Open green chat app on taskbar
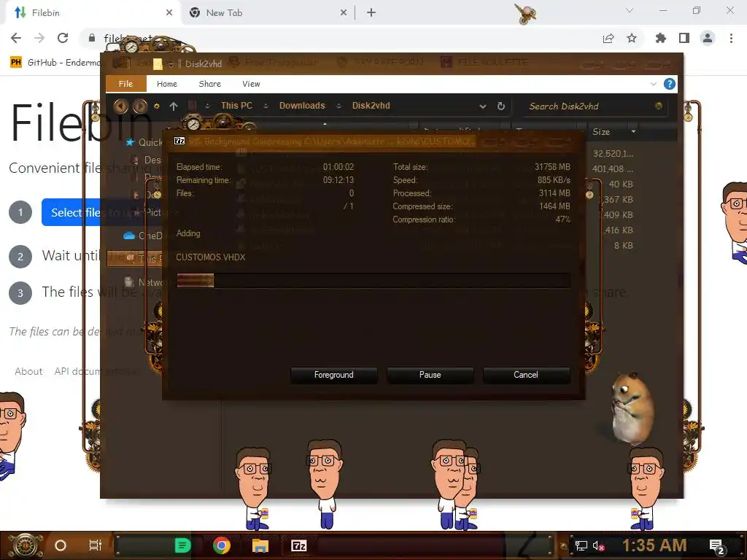The height and width of the screenshot is (560, 747). point(183,545)
